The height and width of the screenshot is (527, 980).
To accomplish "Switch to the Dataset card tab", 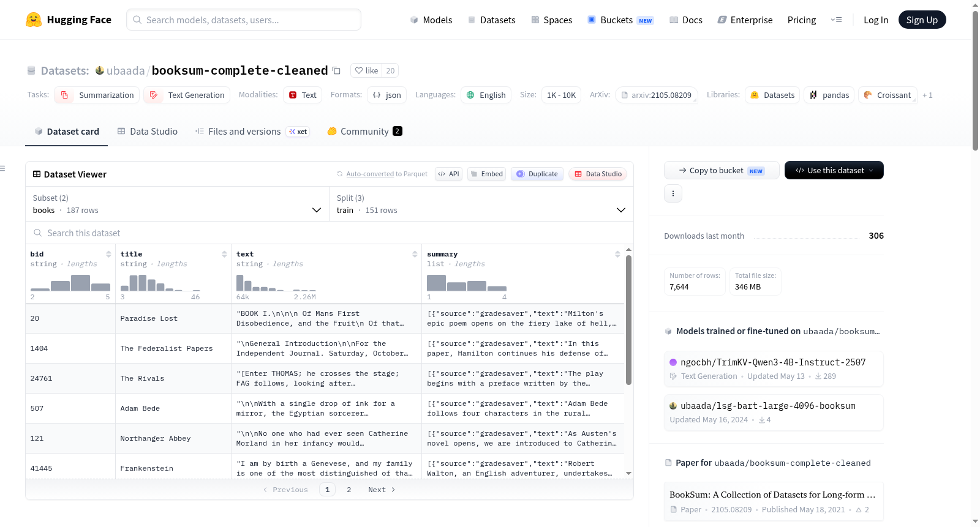I will click(x=67, y=131).
